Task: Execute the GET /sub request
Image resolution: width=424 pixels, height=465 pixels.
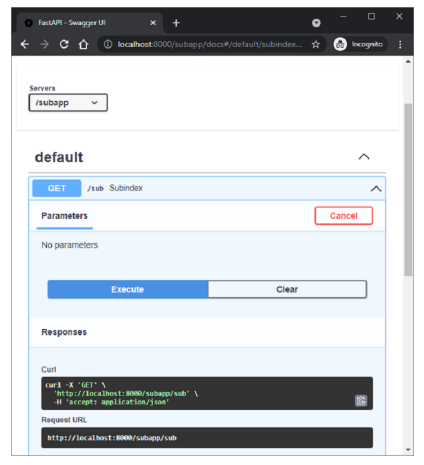Action: (128, 289)
